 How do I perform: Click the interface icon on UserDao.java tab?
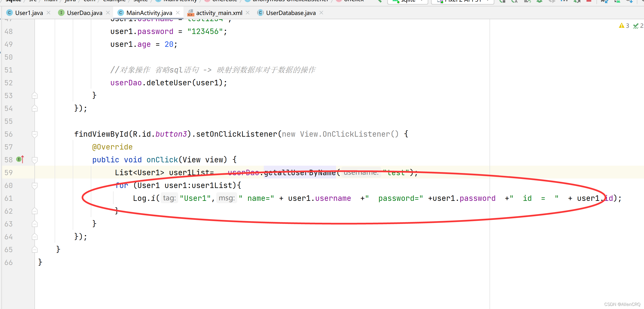[61, 13]
